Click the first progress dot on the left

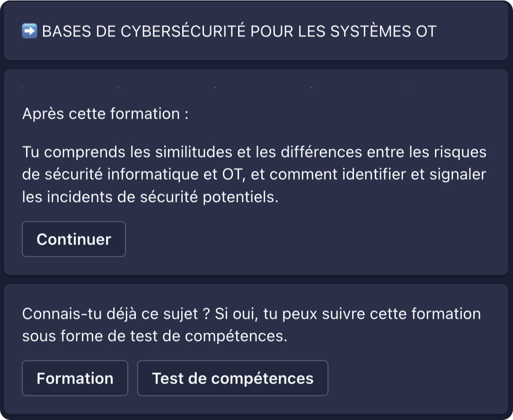point(22,87)
